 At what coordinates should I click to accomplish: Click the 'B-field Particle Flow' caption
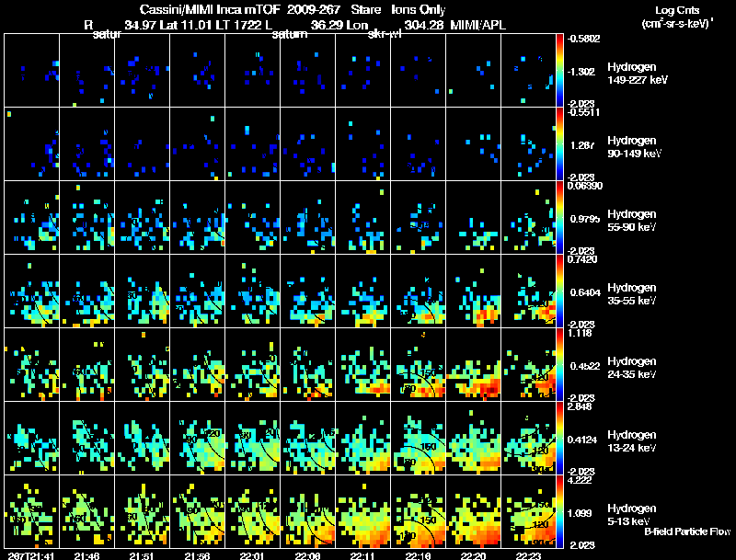coord(687,531)
